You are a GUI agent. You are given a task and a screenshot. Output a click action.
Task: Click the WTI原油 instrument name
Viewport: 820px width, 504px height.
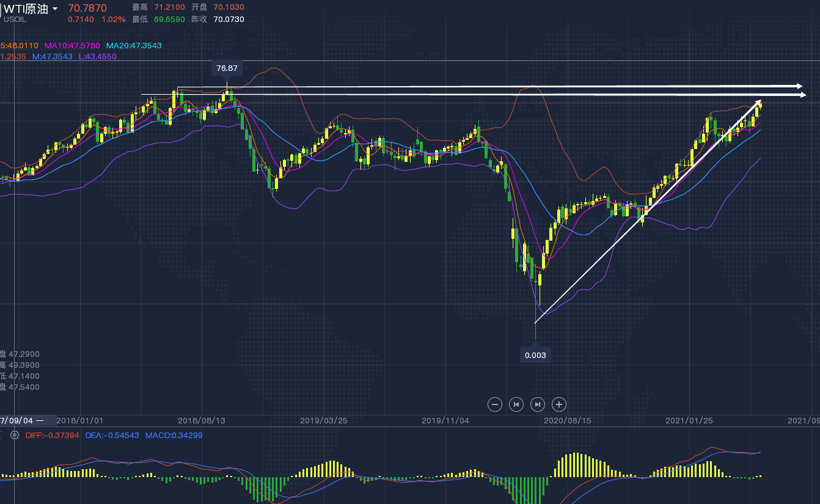[x=26, y=9]
